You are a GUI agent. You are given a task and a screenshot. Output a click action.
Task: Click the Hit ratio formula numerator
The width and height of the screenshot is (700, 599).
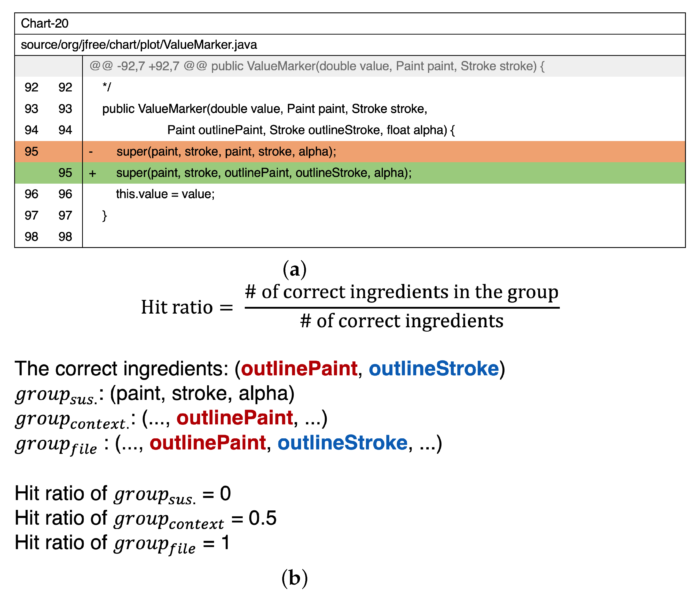401,292
